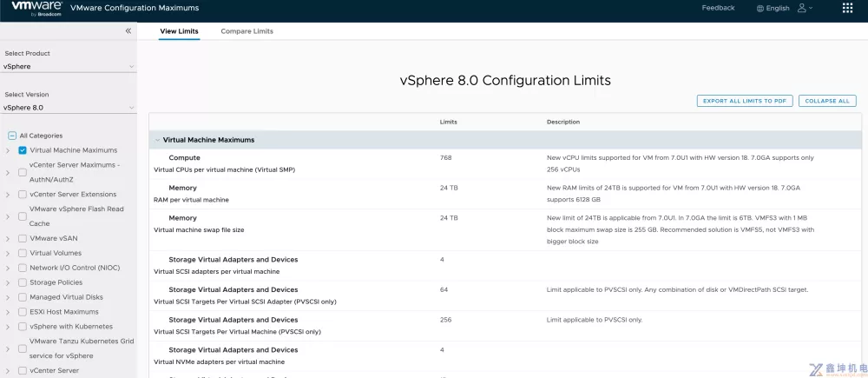
Task: Switch to the View Limits tab
Action: (x=179, y=31)
